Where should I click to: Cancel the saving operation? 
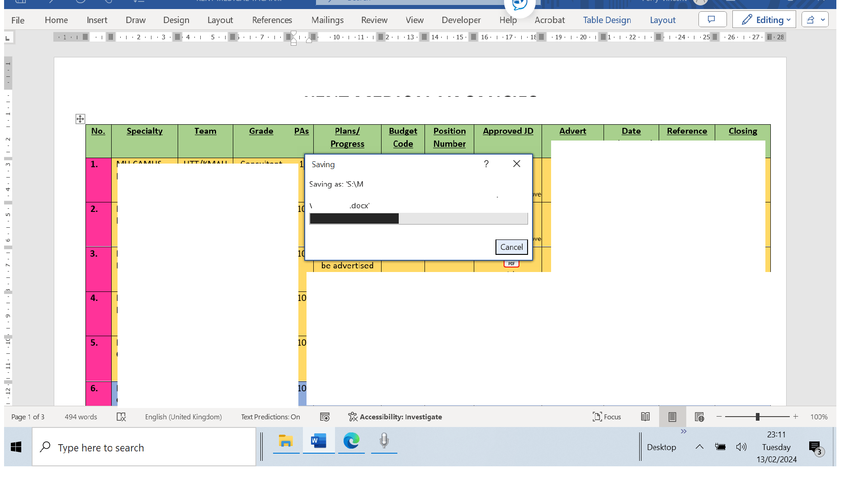511,247
